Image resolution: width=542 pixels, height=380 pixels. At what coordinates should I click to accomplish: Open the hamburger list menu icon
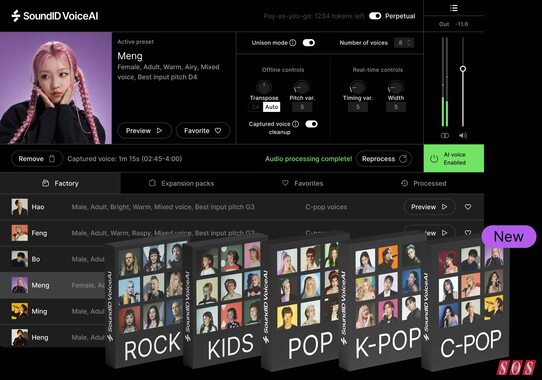(x=454, y=8)
